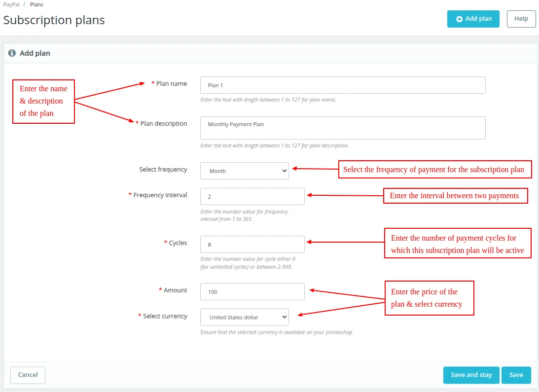Navigate to PayPal breadcrumb link
539x392 pixels.
pos(10,4)
